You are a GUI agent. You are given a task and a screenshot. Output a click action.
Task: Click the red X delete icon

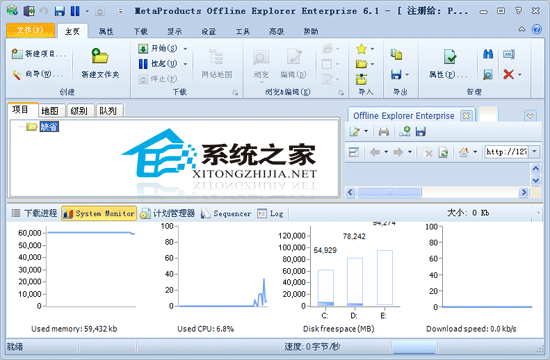tap(509, 74)
